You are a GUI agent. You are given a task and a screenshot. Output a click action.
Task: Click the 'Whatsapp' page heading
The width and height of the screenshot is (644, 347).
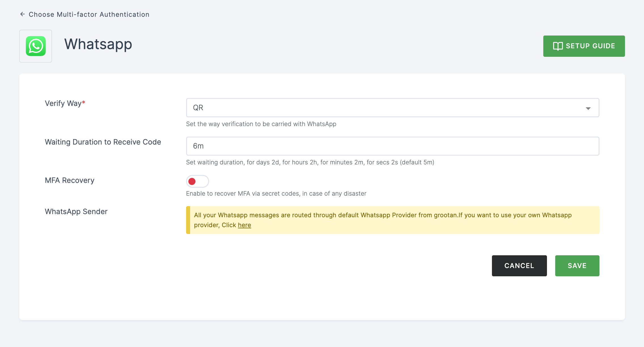[x=98, y=44]
